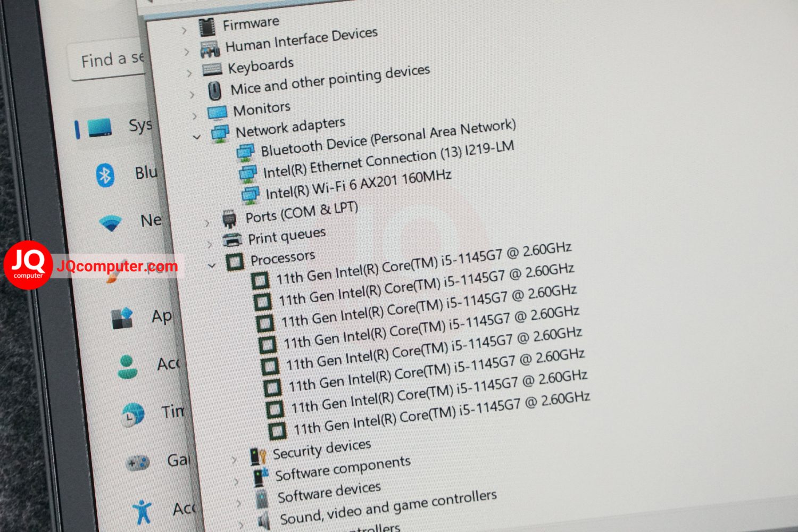This screenshot has width=798, height=532.
Task: Open Apps settings via the sidebar icon
Action: tap(122, 318)
